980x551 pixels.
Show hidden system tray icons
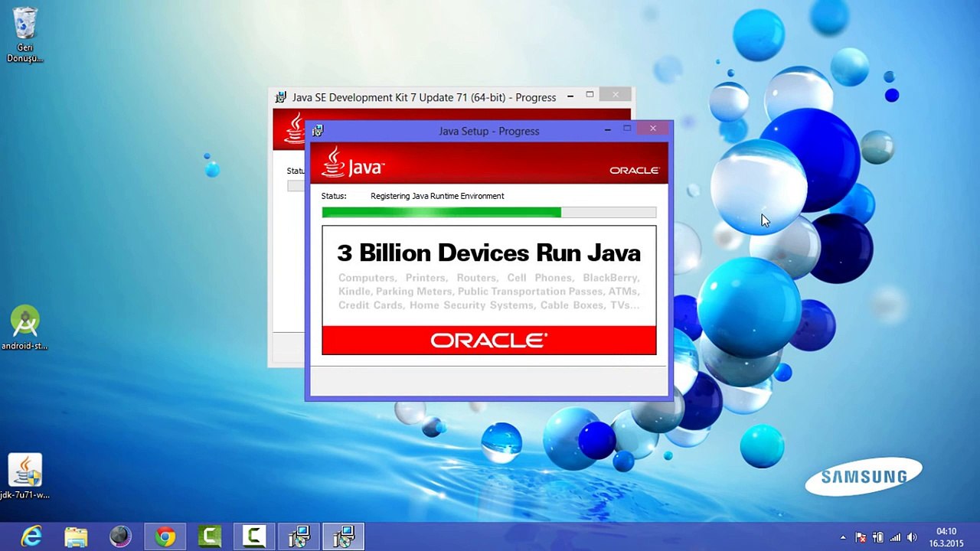click(x=843, y=537)
